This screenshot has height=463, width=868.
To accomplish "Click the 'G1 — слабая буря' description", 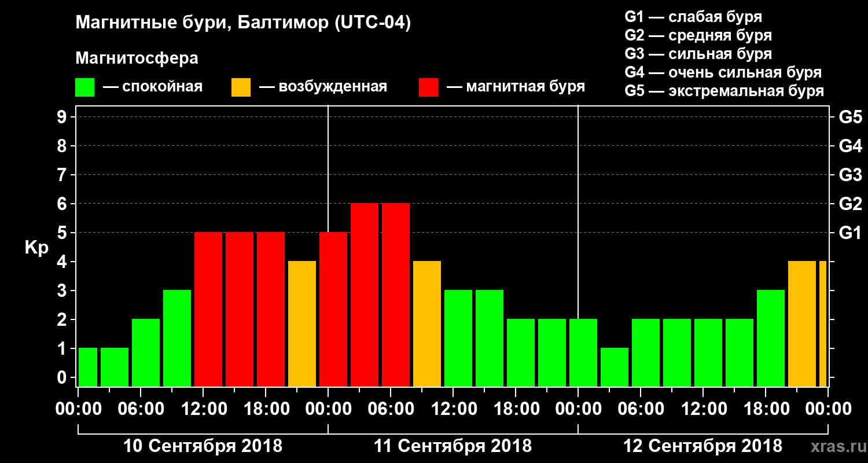I will coord(693,16).
